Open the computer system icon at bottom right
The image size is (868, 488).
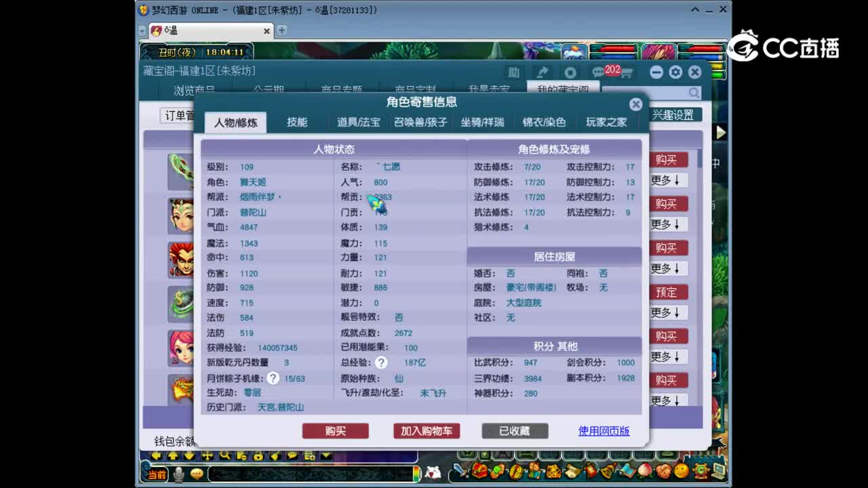[719, 470]
